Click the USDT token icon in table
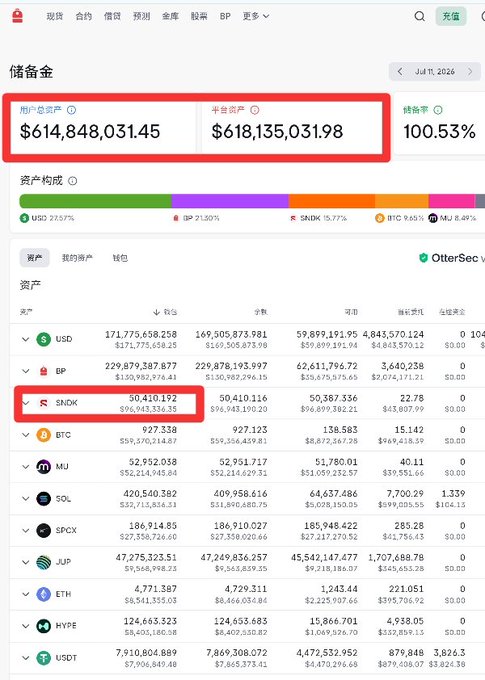The width and height of the screenshot is (485, 680). point(43,658)
